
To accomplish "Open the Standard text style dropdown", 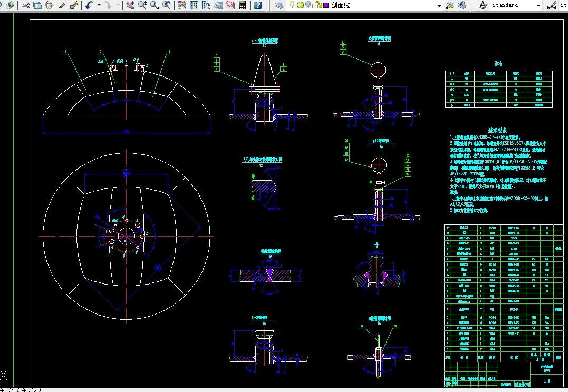I will 538,5.
